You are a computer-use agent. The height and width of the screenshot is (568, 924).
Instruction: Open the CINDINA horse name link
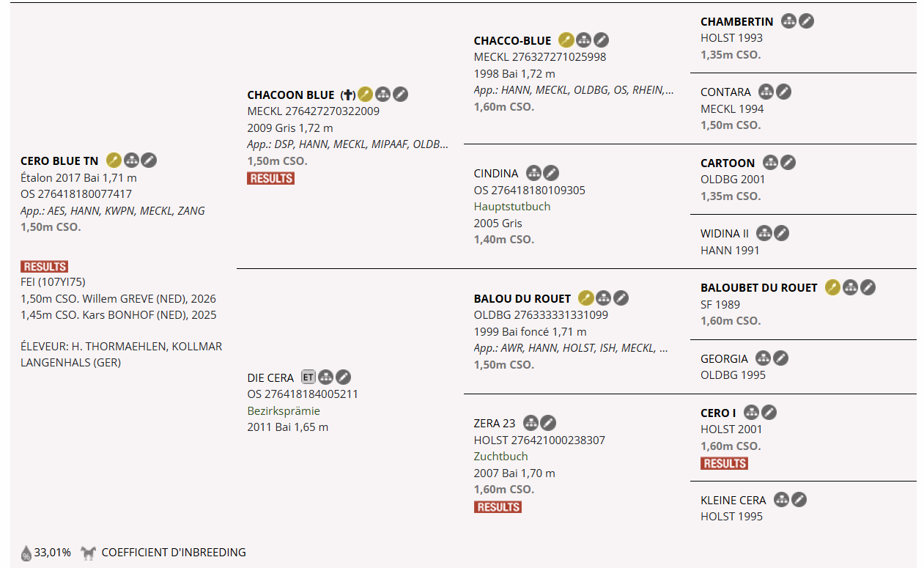pyautogui.click(x=496, y=174)
